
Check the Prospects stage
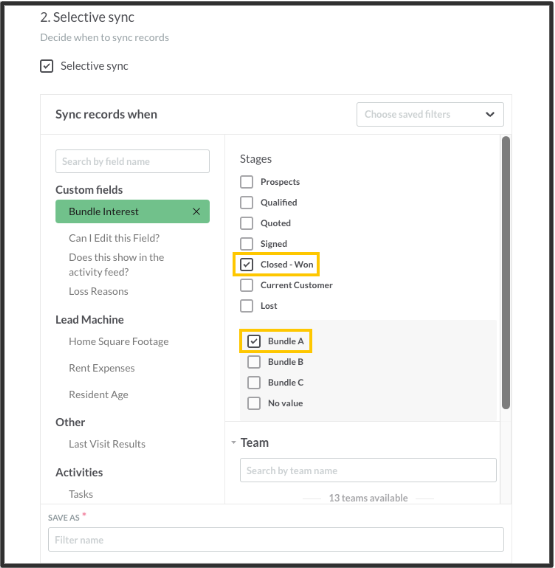point(247,182)
